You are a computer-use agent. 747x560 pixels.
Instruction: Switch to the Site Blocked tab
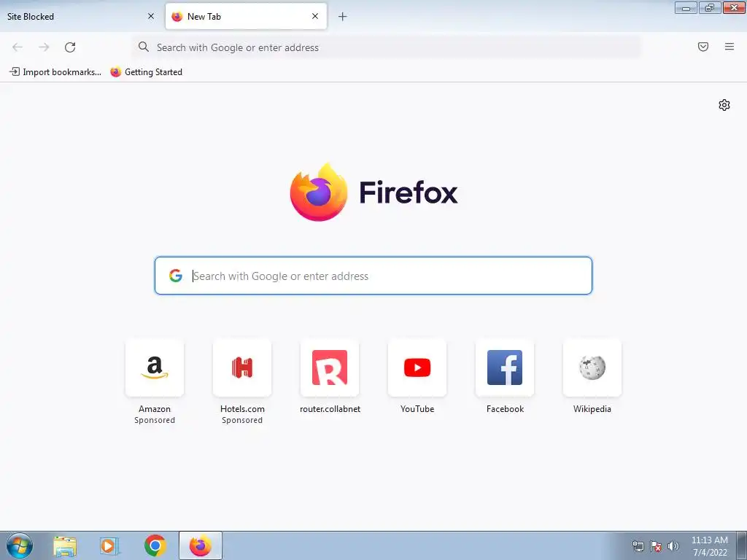pyautogui.click(x=81, y=16)
